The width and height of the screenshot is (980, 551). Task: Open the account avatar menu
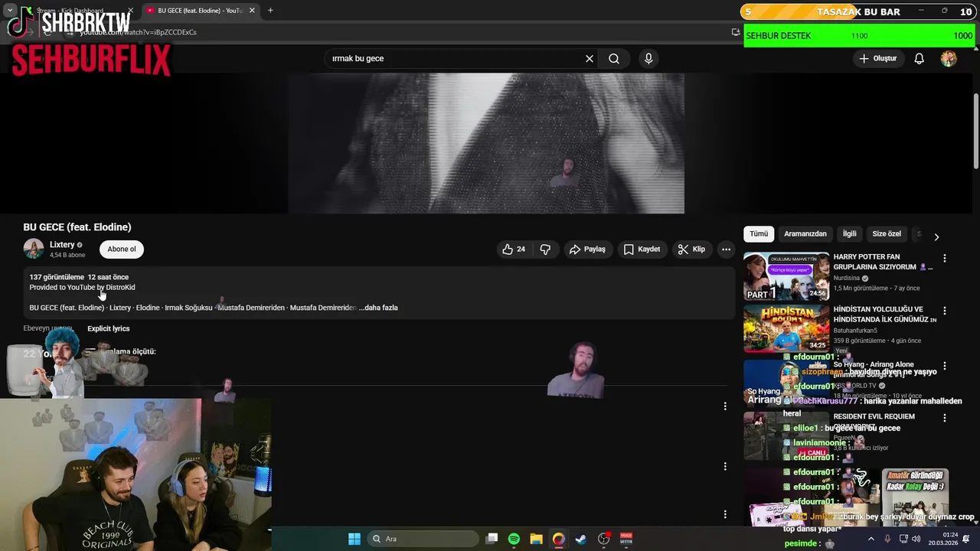pyautogui.click(x=949, y=58)
